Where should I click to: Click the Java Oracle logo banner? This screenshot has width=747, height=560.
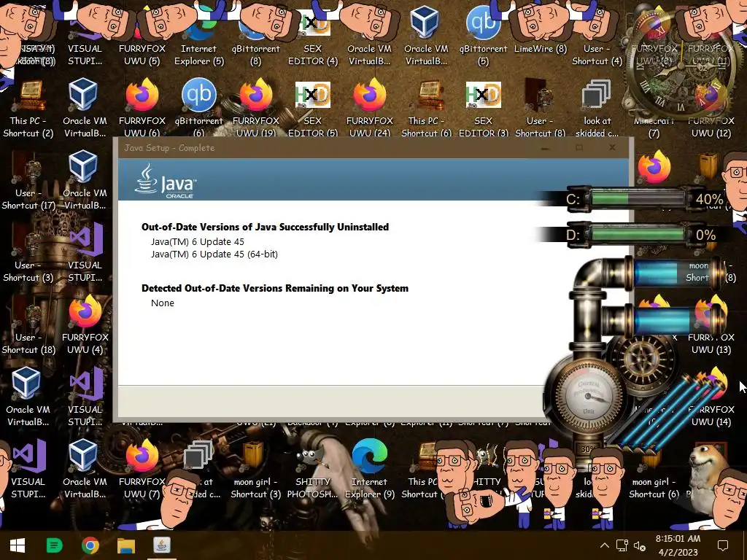pos(165,181)
